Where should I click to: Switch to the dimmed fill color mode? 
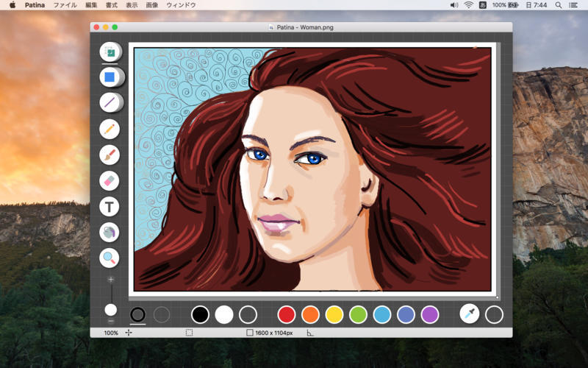[162, 315]
